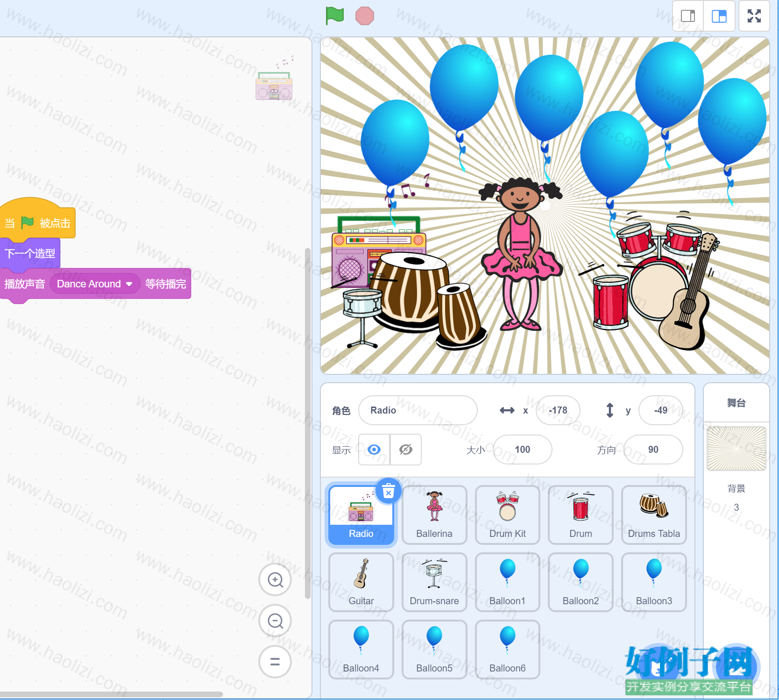
Task: Select the Balloon3 sprite
Action: 654,582
